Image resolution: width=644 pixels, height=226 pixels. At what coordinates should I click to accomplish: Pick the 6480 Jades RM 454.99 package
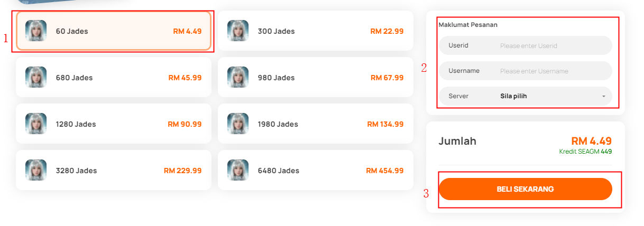click(316, 170)
